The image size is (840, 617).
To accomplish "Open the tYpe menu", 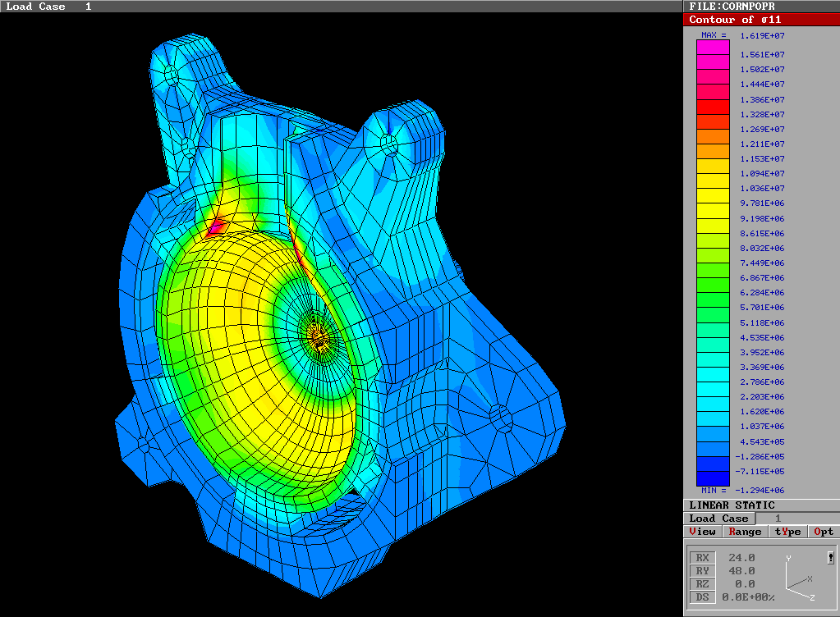I will click(787, 532).
